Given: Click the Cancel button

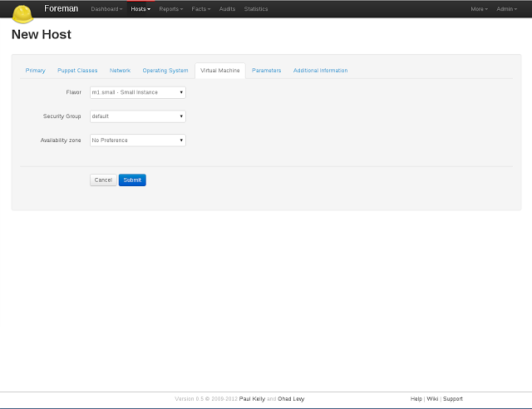Looking at the screenshot, I should pyautogui.click(x=103, y=180).
